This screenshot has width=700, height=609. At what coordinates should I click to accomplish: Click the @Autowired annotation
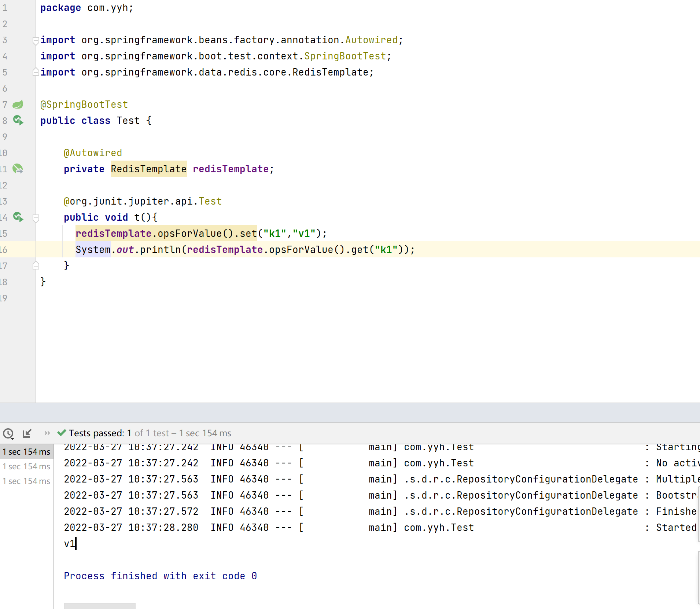(93, 153)
